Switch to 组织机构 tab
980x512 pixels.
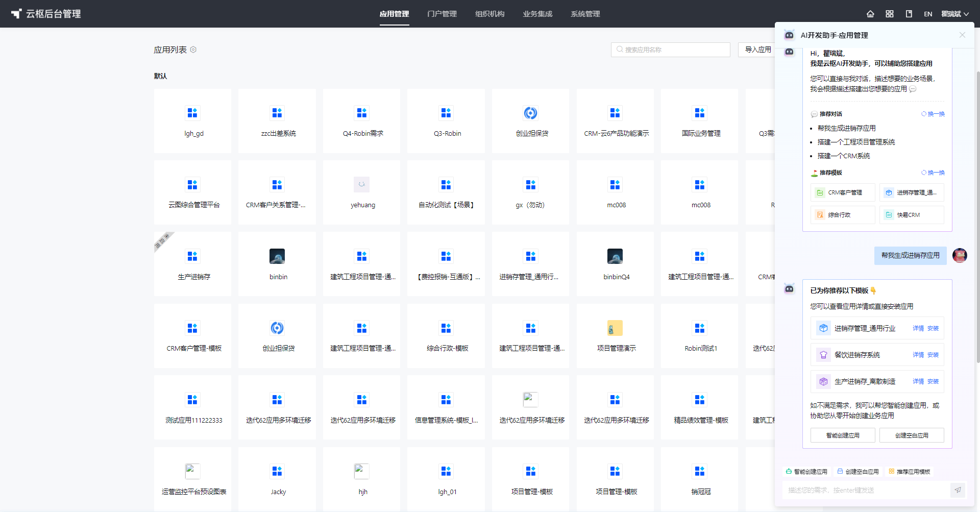click(x=490, y=14)
